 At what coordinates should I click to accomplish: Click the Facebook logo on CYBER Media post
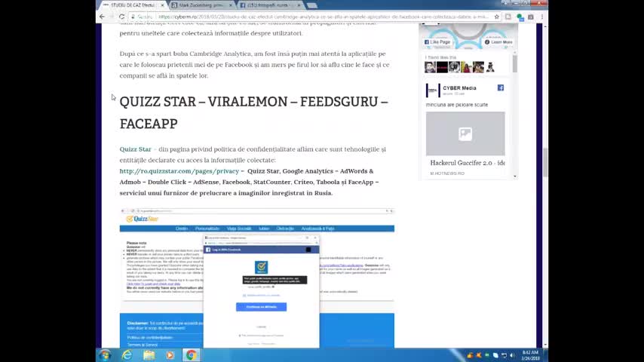[x=501, y=87]
